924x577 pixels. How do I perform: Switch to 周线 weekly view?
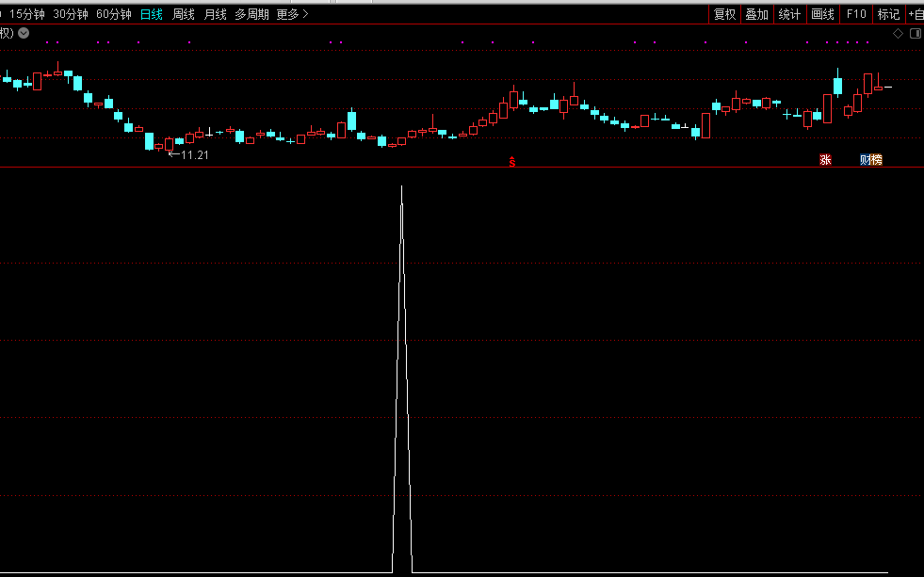point(184,14)
